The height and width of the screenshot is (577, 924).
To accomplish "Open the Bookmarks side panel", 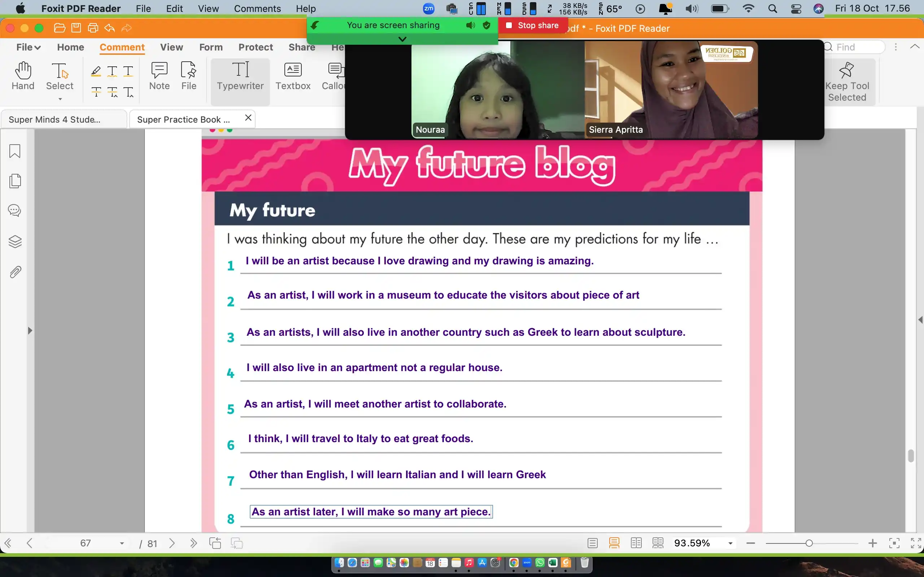I will tap(15, 151).
